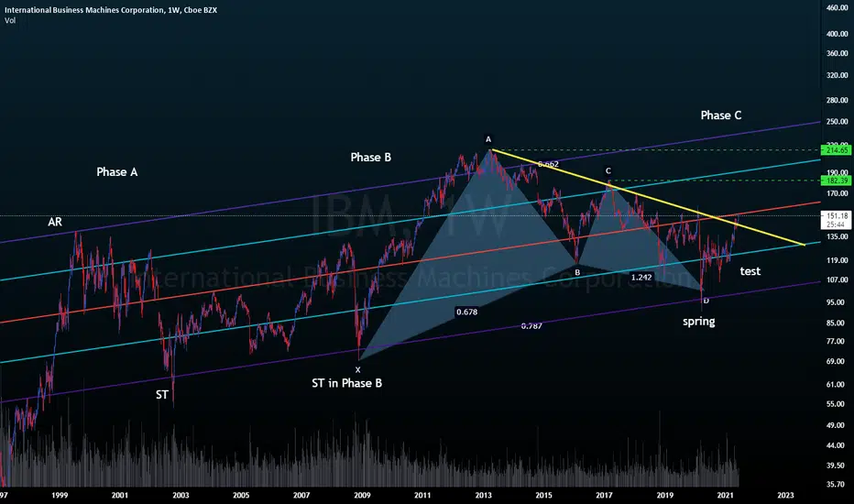The image size is (854, 504).
Task: Click the 280.00 price axis label
Action: [838, 100]
